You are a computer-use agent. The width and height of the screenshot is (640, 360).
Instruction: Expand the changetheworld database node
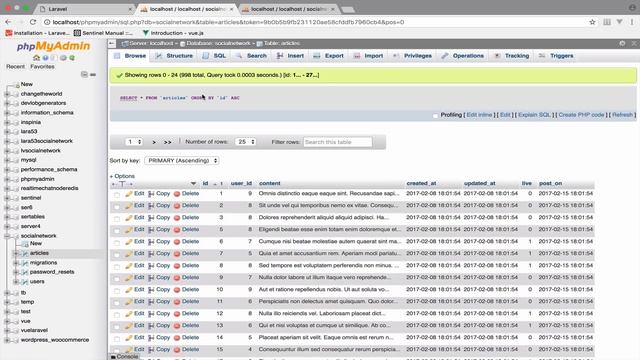point(7,94)
